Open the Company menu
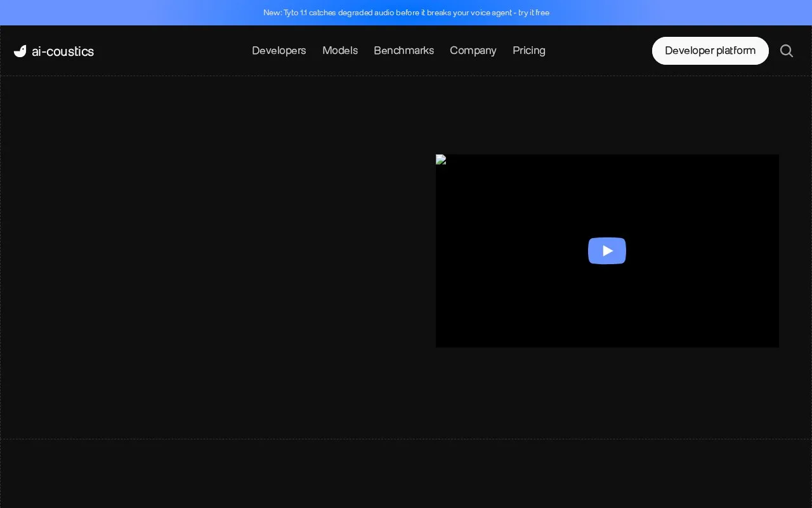Viewport: 812px width, 508px height. 473,50
